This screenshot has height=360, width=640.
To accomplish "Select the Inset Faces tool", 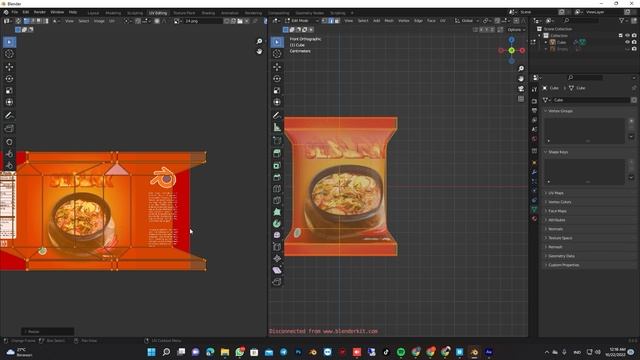I will coord(277,165).
